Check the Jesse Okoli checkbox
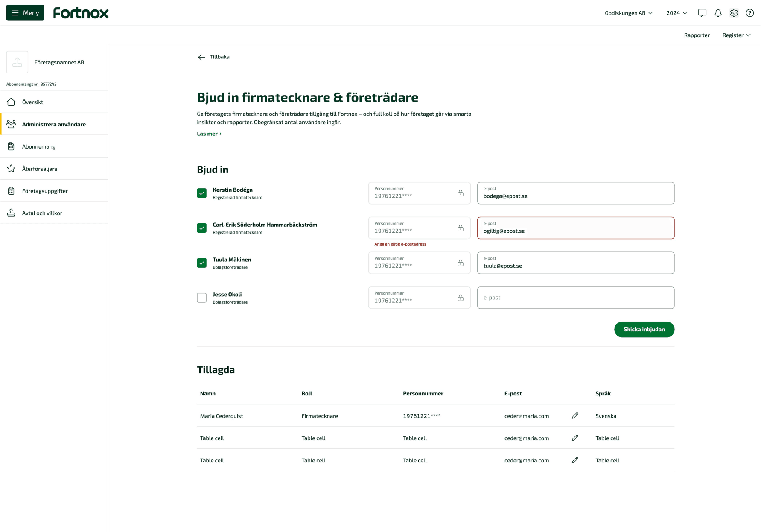The image size is (761, 532). pyautogui.click(x=201, y=298)
